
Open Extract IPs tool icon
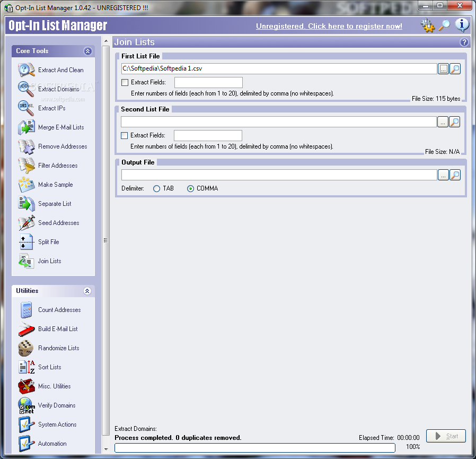26,108
